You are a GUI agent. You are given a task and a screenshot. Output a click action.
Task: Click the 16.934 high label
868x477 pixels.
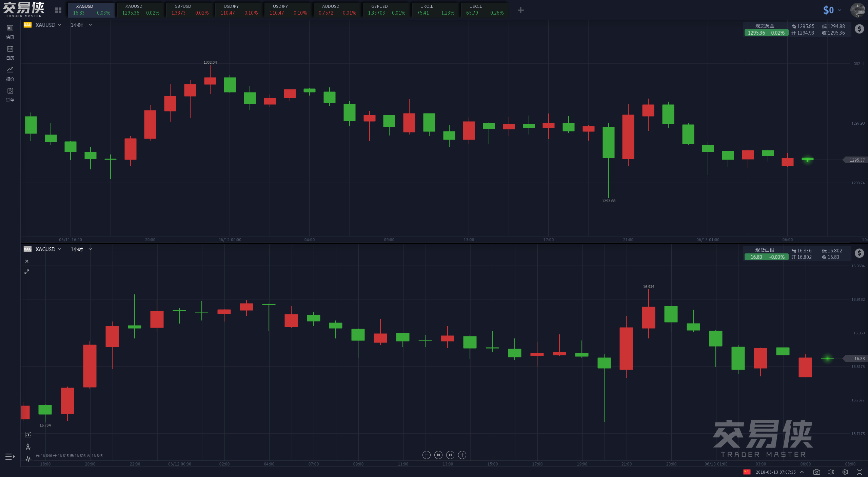tap(649, 287)
